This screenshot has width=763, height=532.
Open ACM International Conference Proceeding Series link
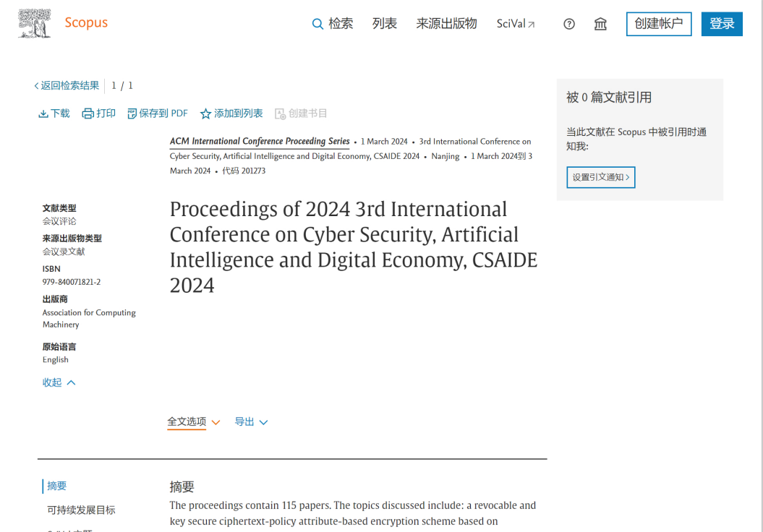tap(260, 142)
